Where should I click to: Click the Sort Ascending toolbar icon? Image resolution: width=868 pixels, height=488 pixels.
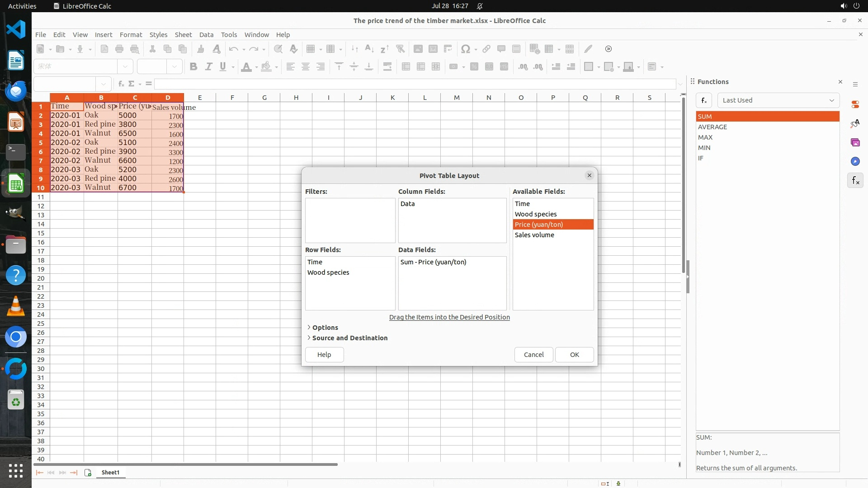coord(369,49)
